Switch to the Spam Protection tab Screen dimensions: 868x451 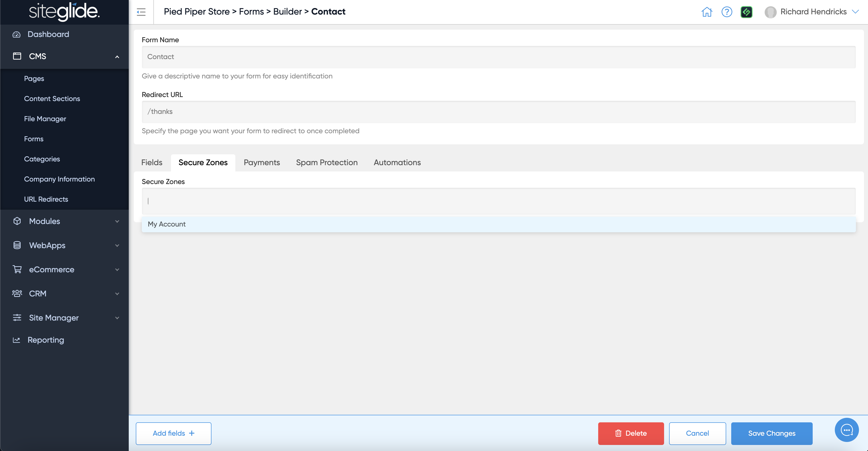click(x=327, y=162)
